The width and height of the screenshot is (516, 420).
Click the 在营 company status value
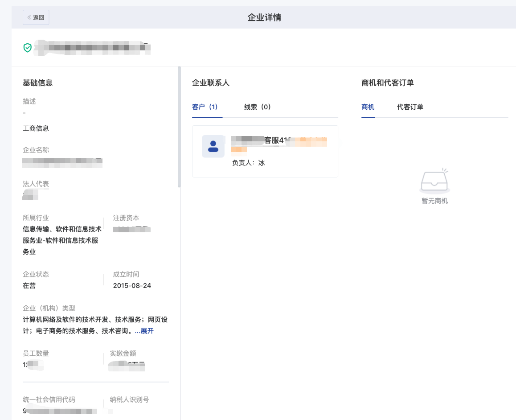(x=29, y=286)
